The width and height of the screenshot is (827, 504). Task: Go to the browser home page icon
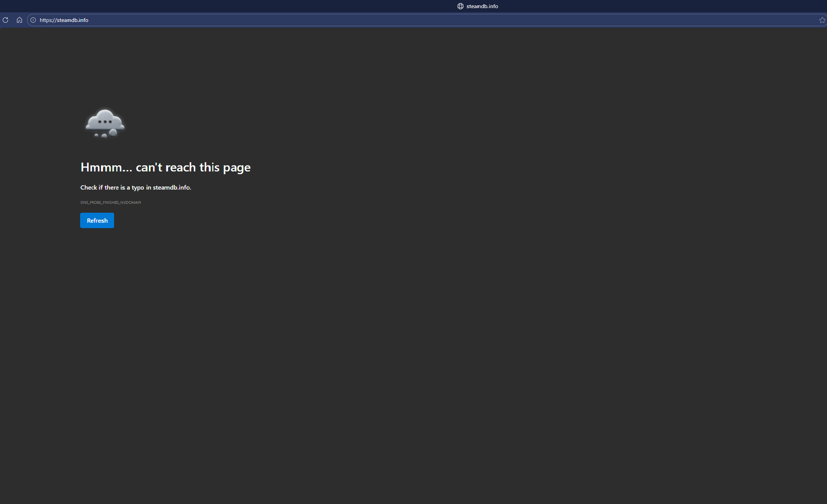click(19, 20)
